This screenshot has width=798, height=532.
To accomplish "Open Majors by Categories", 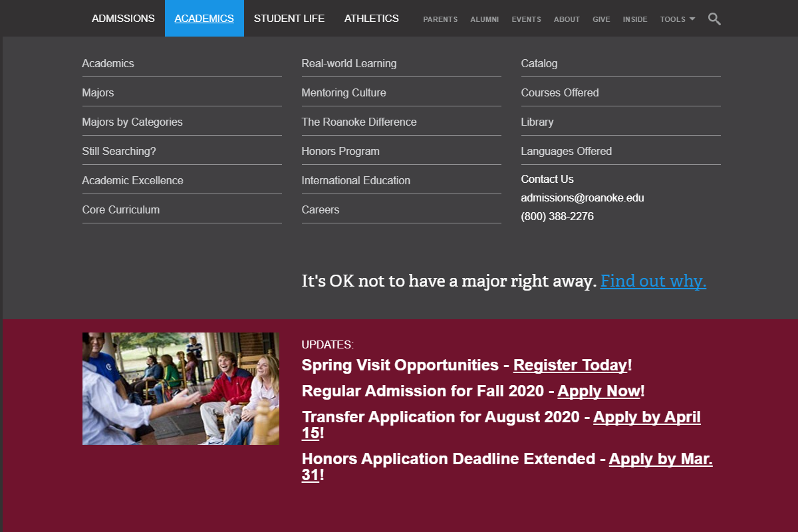I will tap(132, 122).
